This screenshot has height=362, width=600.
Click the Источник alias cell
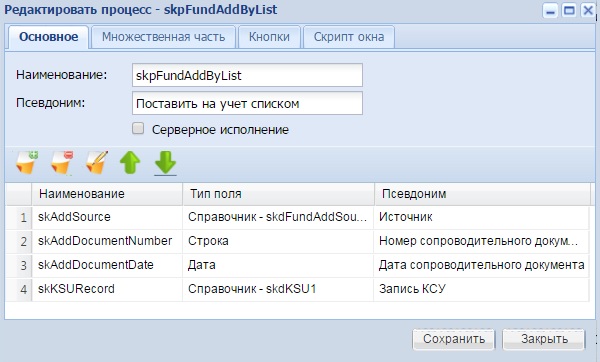[x=482, y=217]
